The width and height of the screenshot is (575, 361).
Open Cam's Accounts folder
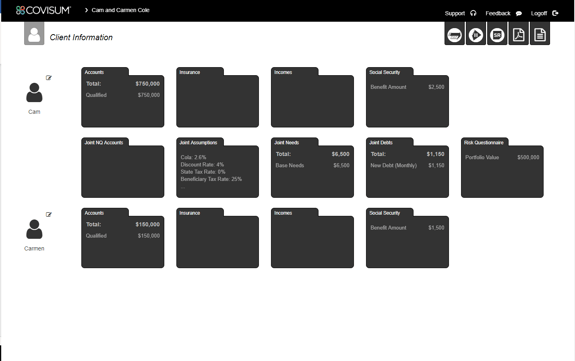(x=122, y=97)
